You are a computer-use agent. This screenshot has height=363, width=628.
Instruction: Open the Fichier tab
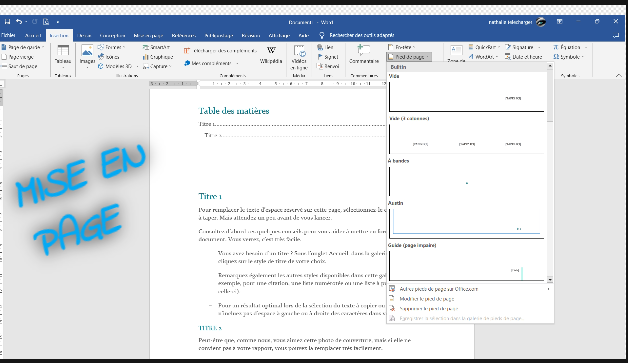coord(8,35)
